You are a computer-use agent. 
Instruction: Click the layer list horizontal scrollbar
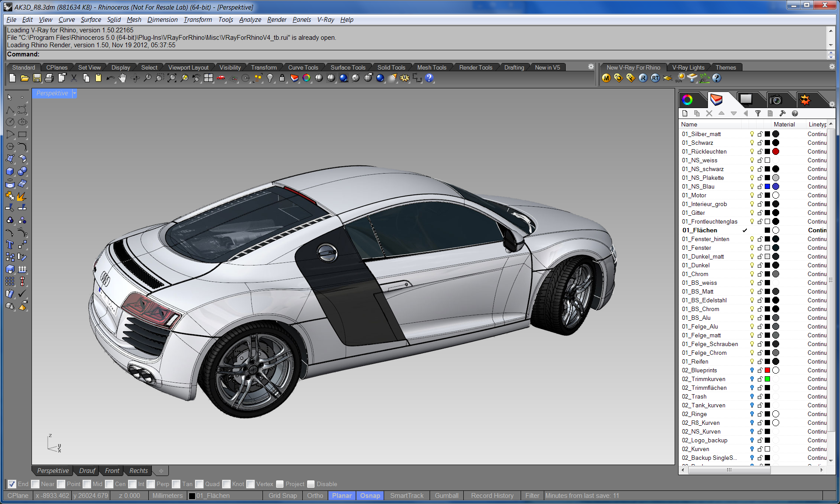click(730, 470)
